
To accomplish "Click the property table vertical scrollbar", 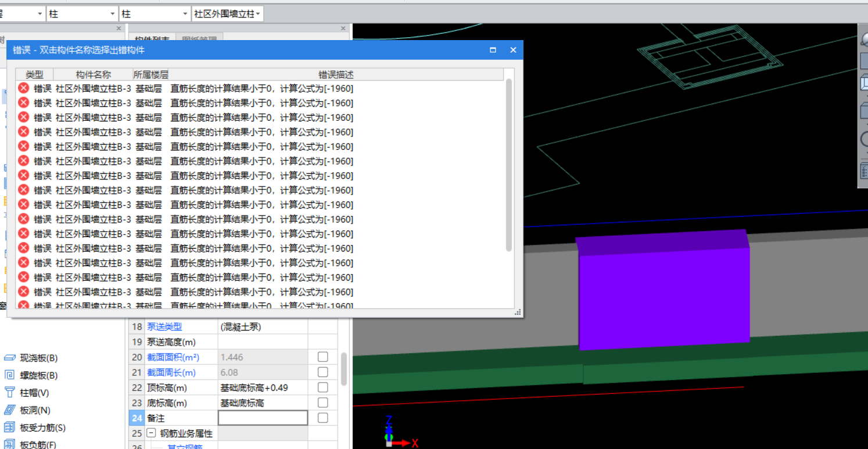I will tap(344, 369).
